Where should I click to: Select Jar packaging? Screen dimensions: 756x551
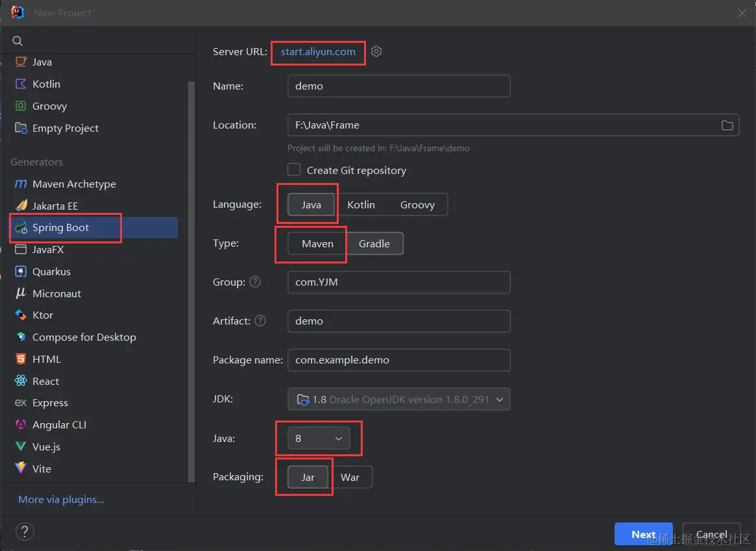pyautogui.click(x=308, y=477)
